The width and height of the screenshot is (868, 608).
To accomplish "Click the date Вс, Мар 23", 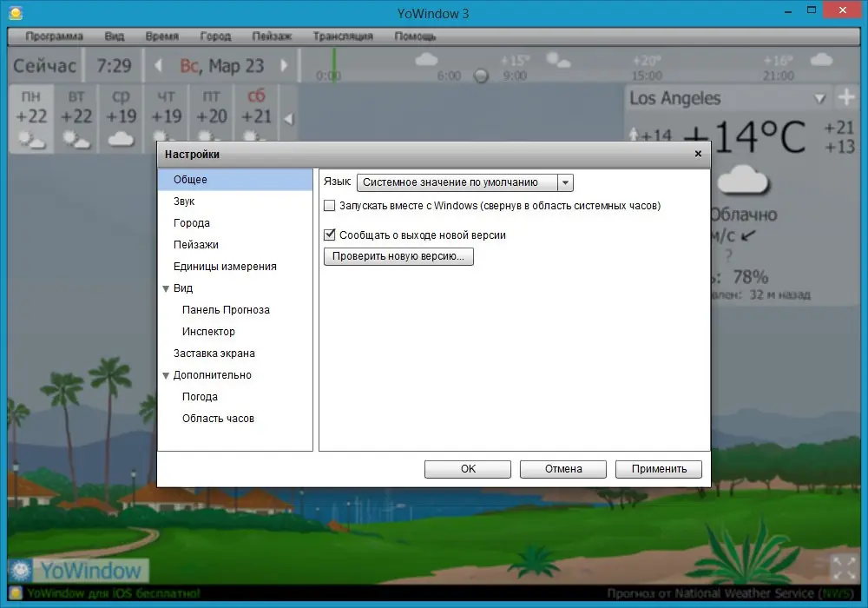I will (x=222, y=65).
